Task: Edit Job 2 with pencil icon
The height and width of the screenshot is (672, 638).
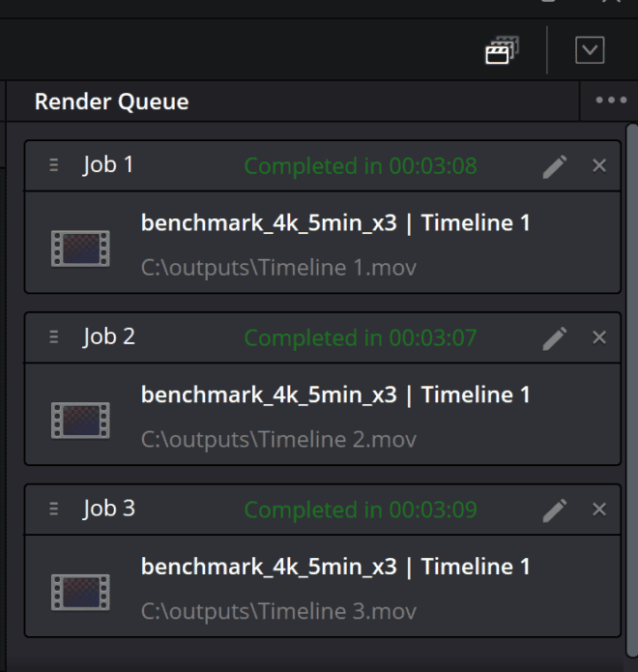Action: [x=555, y=337]
